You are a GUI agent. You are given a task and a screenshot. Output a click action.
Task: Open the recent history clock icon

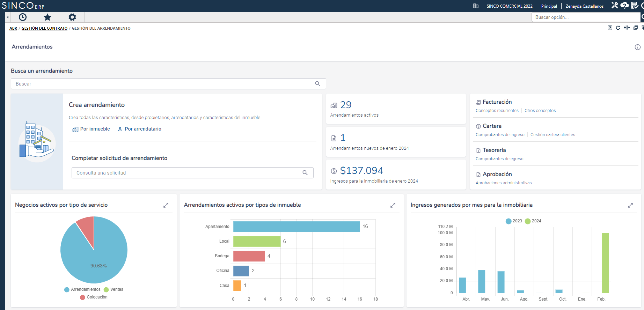(x=23, y=17)
